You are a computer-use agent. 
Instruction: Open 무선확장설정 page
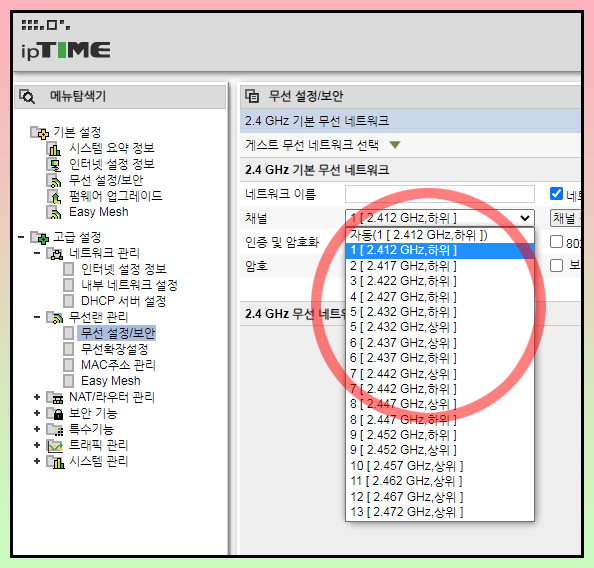point(114,349)
